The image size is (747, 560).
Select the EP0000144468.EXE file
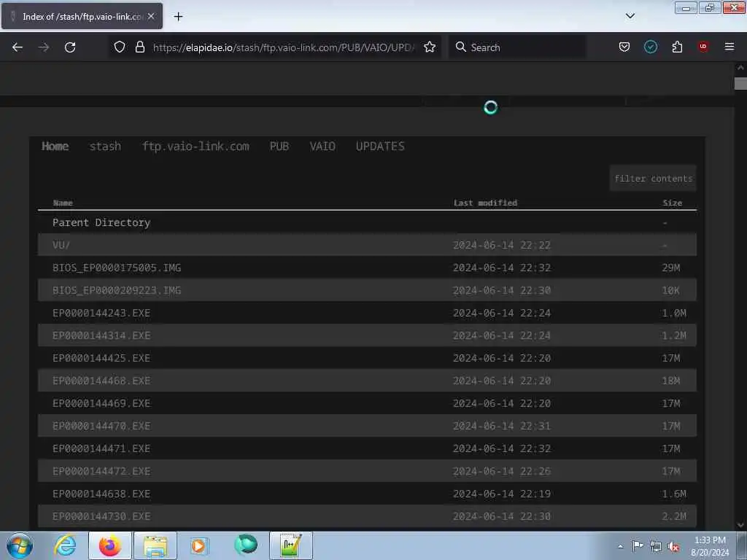[x=101, y=381]
